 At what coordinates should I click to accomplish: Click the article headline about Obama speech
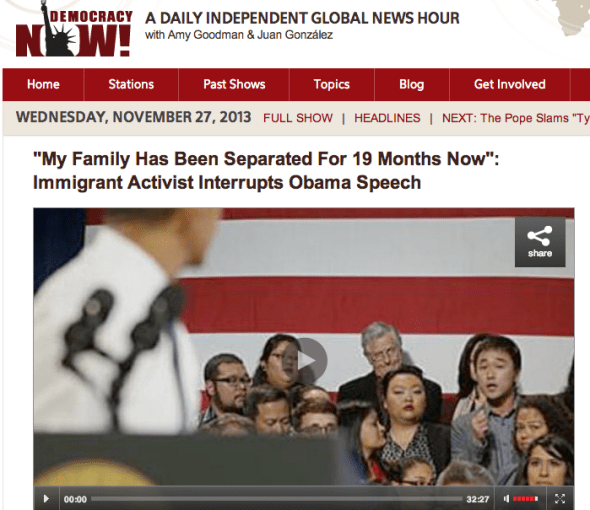266,171
